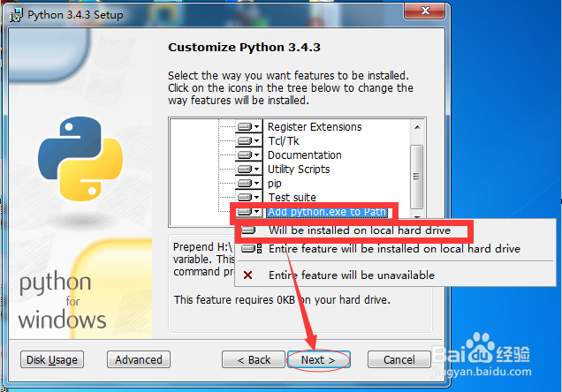The height and width of the screenshot is (392, 562).
Task: Open the Tcl/Tk feature drive icon dropdown
Action: click(x=249, y=140)
